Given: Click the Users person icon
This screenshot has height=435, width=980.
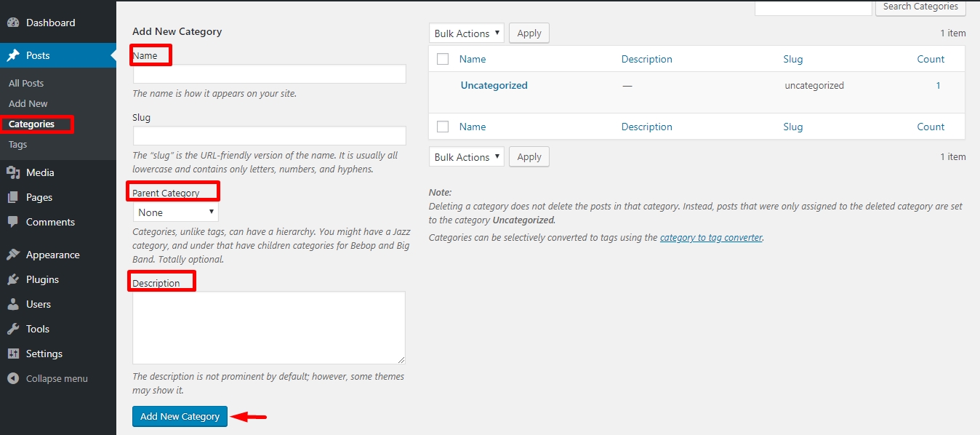Looking at the screenshot, I should pyautogui.click(x=13, y=304).
